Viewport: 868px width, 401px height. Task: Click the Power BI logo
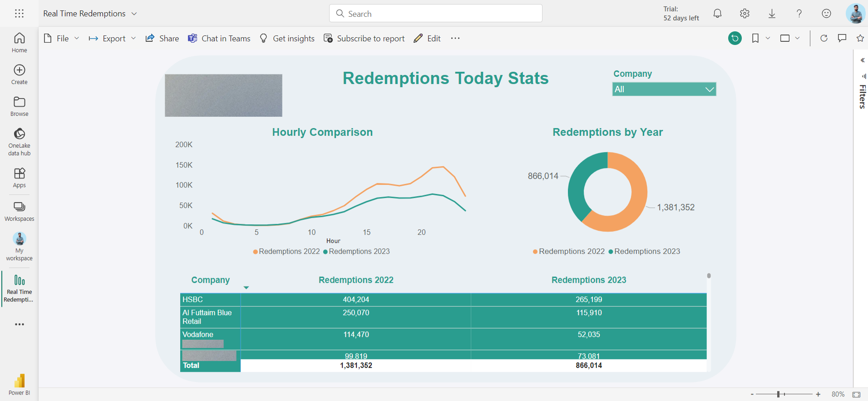point(19,384)
